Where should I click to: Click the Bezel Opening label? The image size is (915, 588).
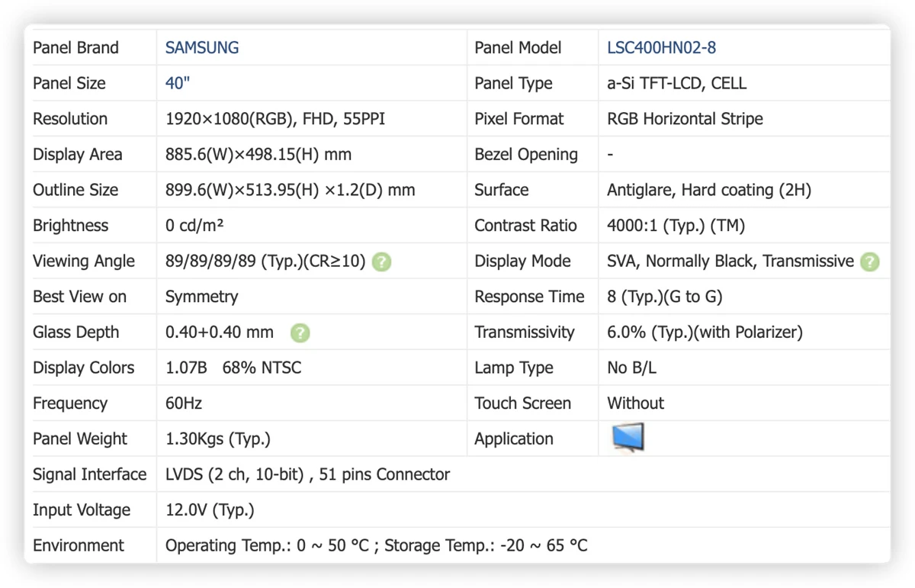click(526, 154)
